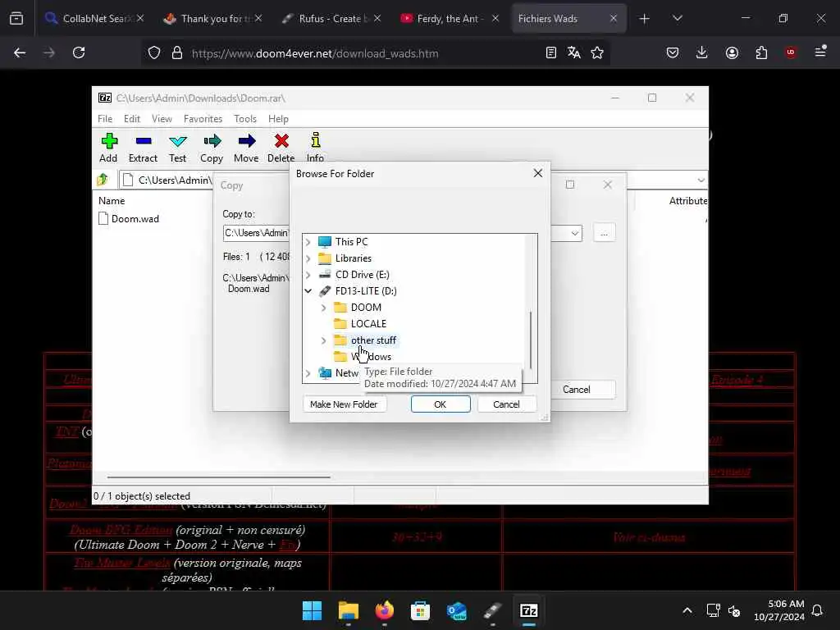
Task: Click the translate page icon
Action: 573,52
